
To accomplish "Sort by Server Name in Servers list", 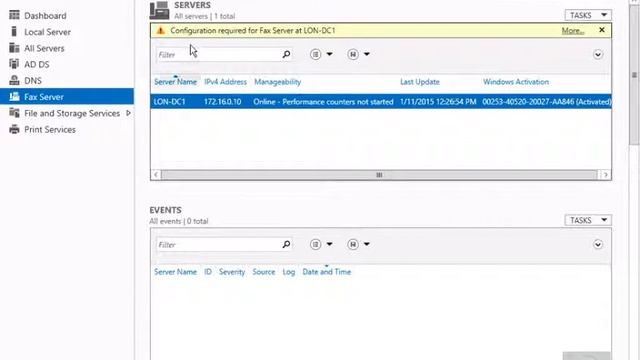I will click(x=176, y=82).
